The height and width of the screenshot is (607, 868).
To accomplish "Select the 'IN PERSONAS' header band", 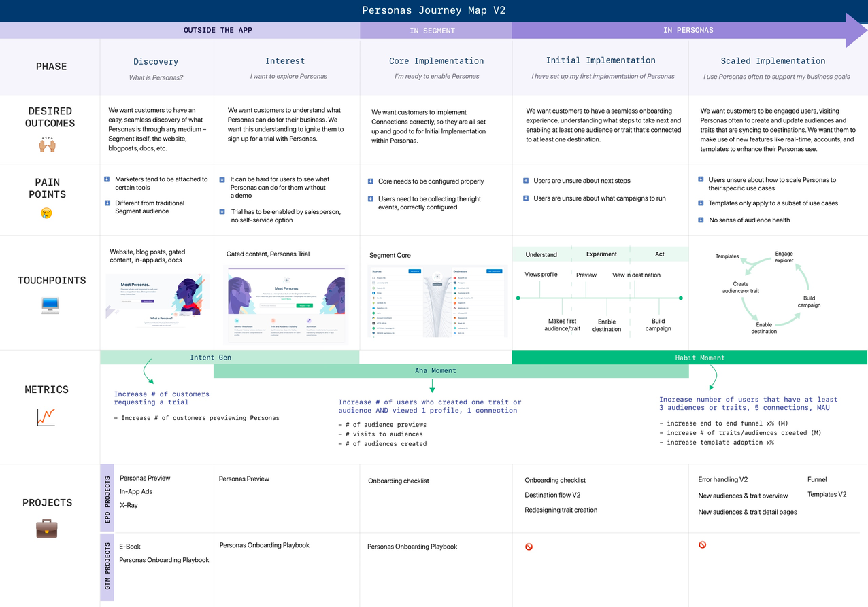I will (x=687, y=31).
